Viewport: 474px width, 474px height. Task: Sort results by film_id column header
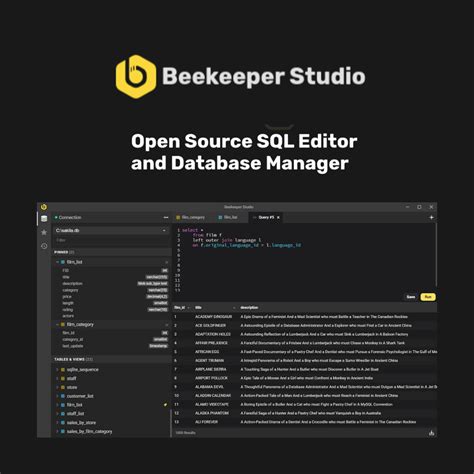[182, 307]
